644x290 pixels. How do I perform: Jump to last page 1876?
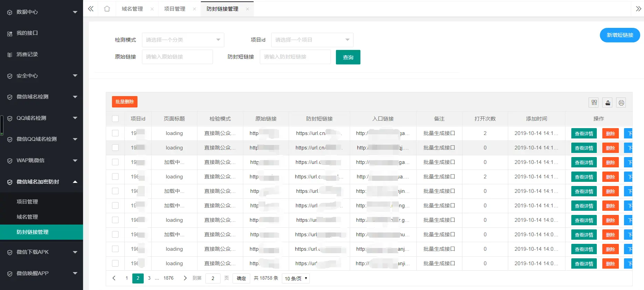[168, 278]
